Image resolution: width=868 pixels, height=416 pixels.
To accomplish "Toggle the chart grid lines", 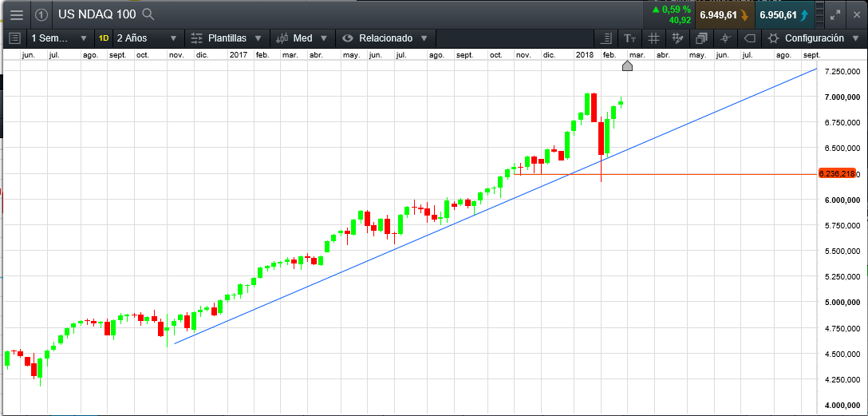I will coord(653,38).
